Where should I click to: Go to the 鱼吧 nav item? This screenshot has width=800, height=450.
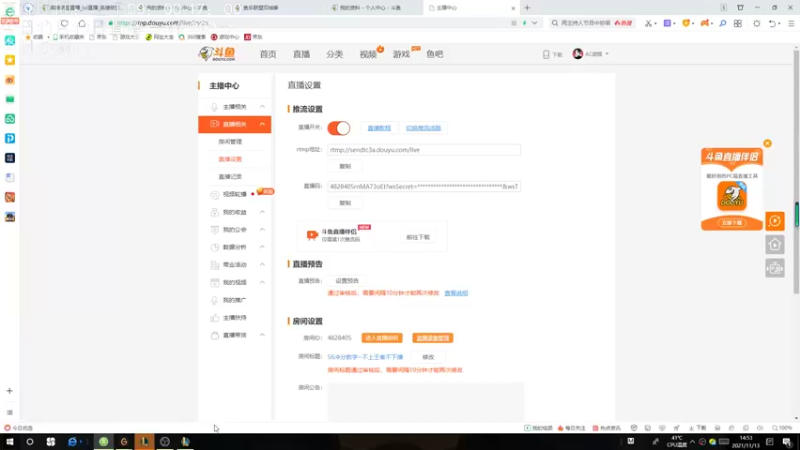[435, 54]
